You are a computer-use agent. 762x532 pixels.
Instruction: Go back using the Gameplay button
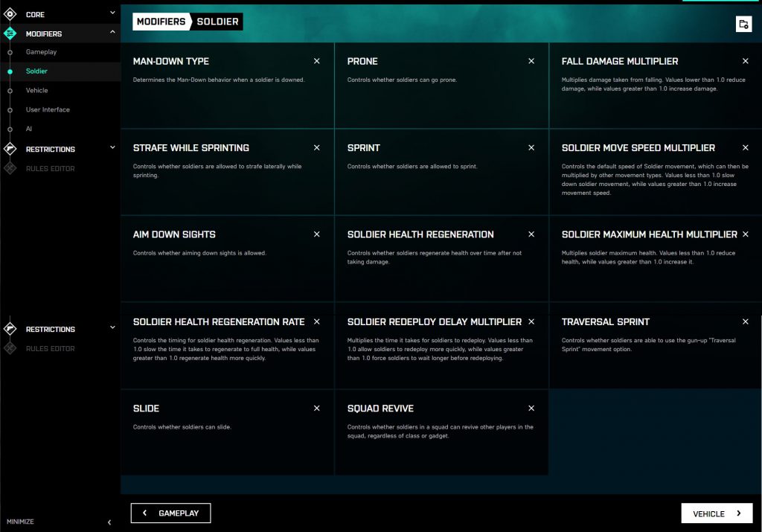(170, 513)
